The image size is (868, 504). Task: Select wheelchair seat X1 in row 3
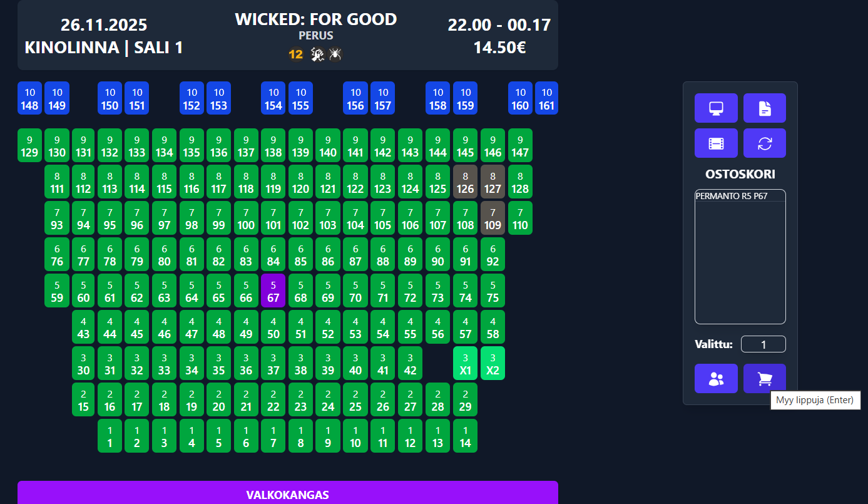465,363
